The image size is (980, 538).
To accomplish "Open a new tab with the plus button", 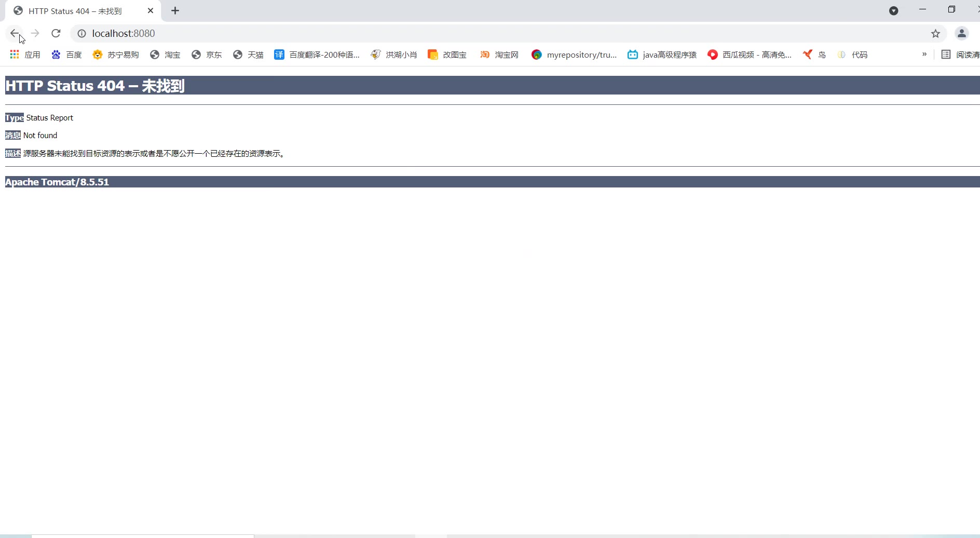I will pyautogui.click(x=175, y=11).
